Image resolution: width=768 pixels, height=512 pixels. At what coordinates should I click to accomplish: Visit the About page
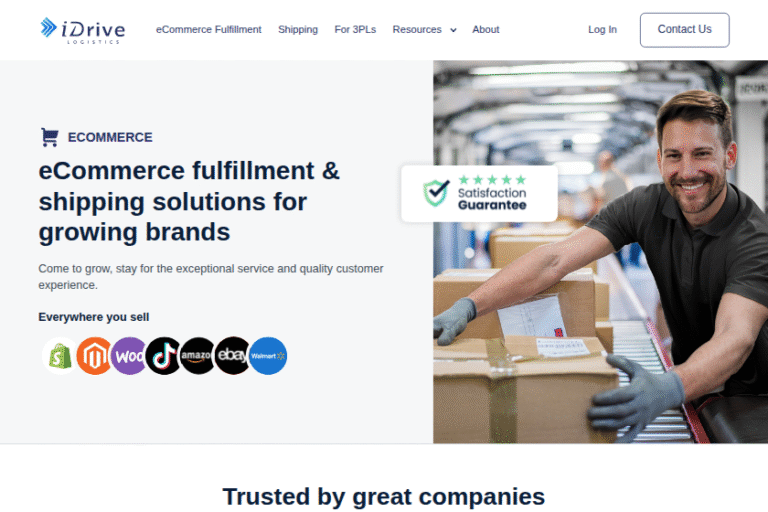pyautogui.click(x=485, y=29)
